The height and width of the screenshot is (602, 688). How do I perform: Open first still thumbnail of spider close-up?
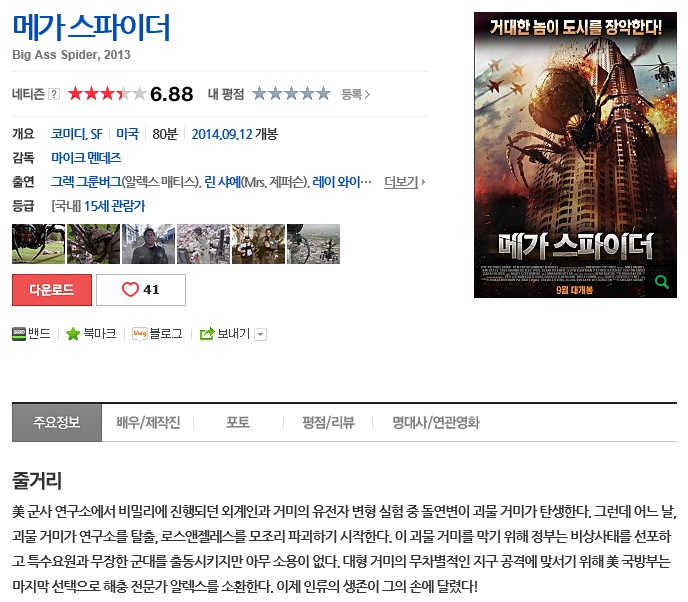39,244
